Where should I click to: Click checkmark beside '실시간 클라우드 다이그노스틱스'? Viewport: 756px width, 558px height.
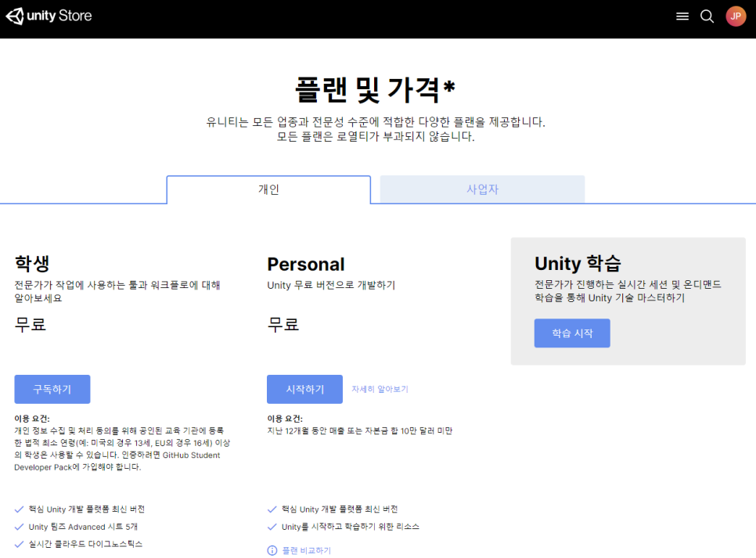[x=20, y=544]
